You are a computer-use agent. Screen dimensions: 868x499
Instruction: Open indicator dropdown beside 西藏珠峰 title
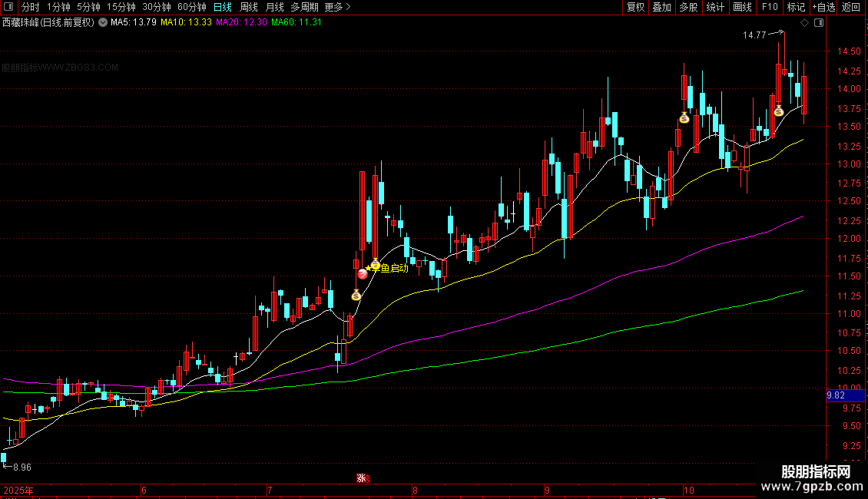[103, 23]
